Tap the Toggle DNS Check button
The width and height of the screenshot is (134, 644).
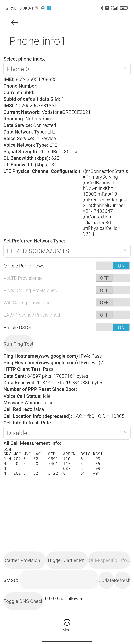23,601
